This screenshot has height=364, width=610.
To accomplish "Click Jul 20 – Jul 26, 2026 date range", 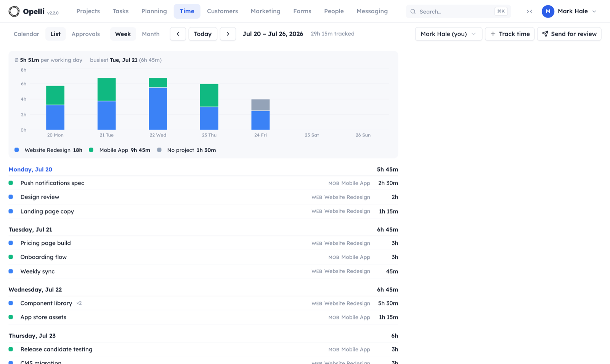I will (x=273, y=34).
